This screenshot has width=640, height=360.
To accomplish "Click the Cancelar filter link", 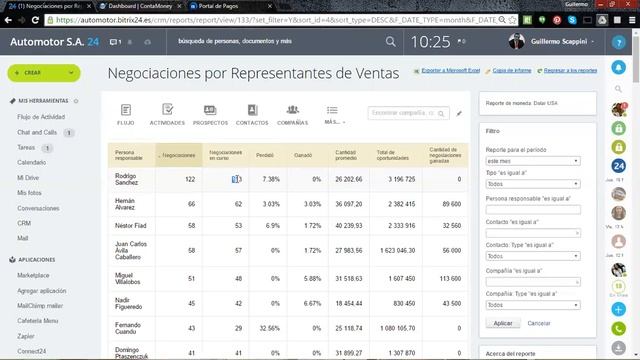I will [x=539, y=323].
